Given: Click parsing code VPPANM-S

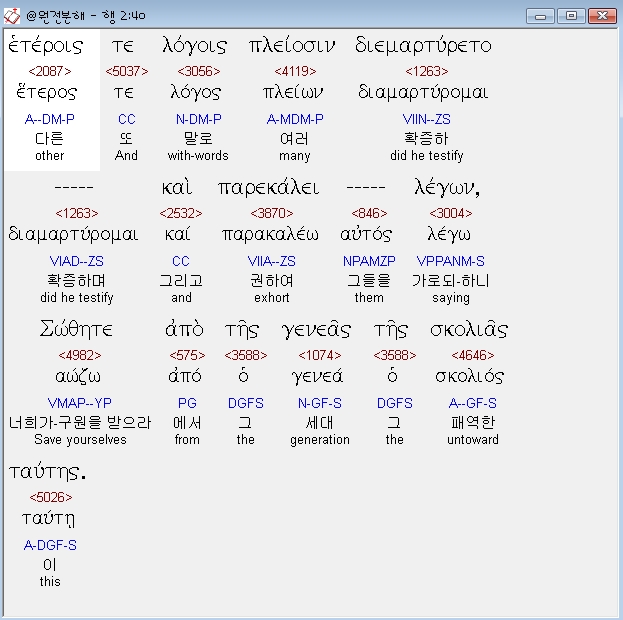Looking at the screenshot, I should 451,261.
